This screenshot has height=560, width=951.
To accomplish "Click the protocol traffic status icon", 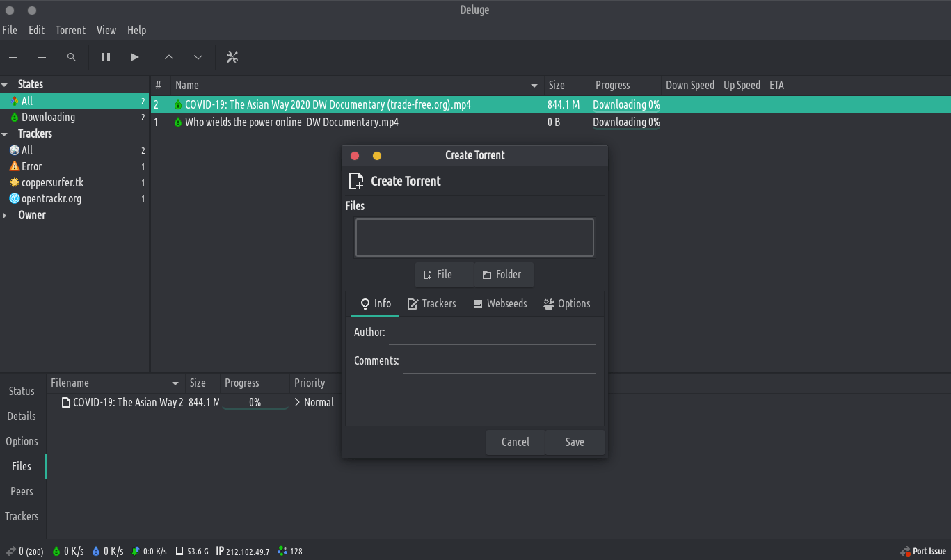I will [136, 551].
